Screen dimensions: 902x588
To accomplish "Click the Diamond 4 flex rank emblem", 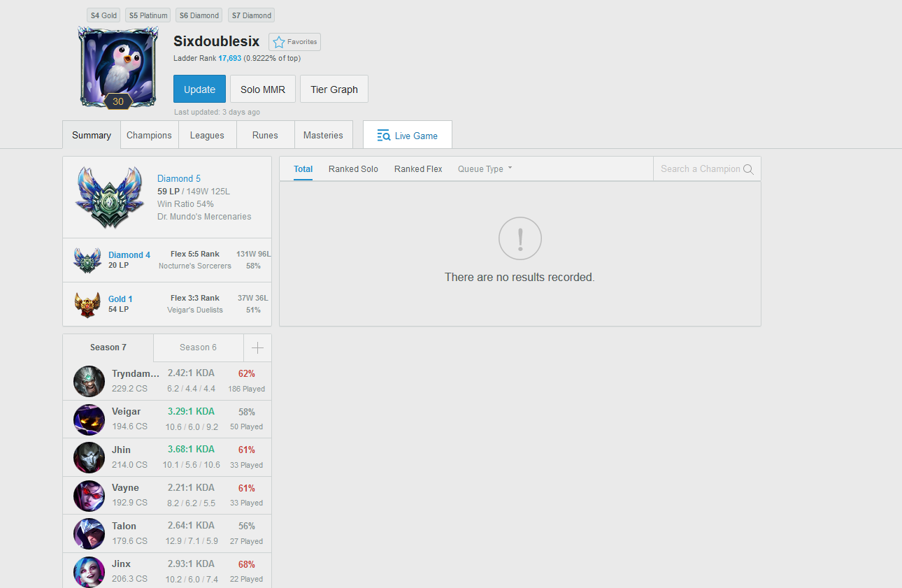I will [87, 261].
